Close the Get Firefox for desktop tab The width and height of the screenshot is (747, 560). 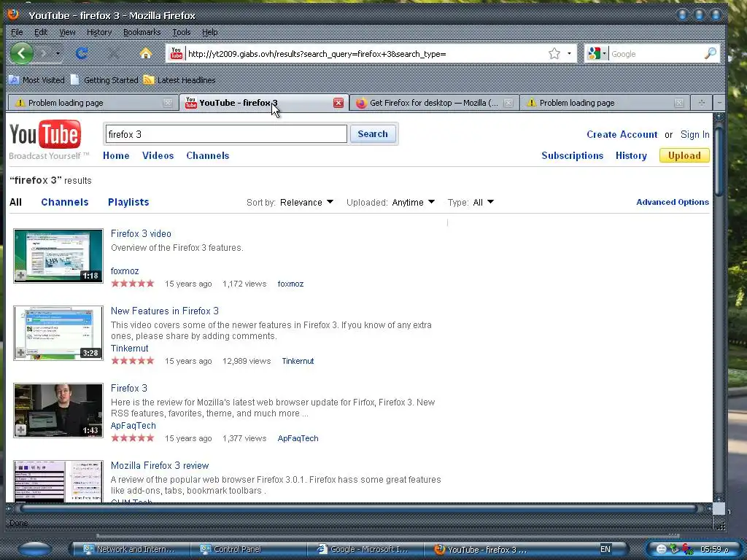[x=508, y=103]
